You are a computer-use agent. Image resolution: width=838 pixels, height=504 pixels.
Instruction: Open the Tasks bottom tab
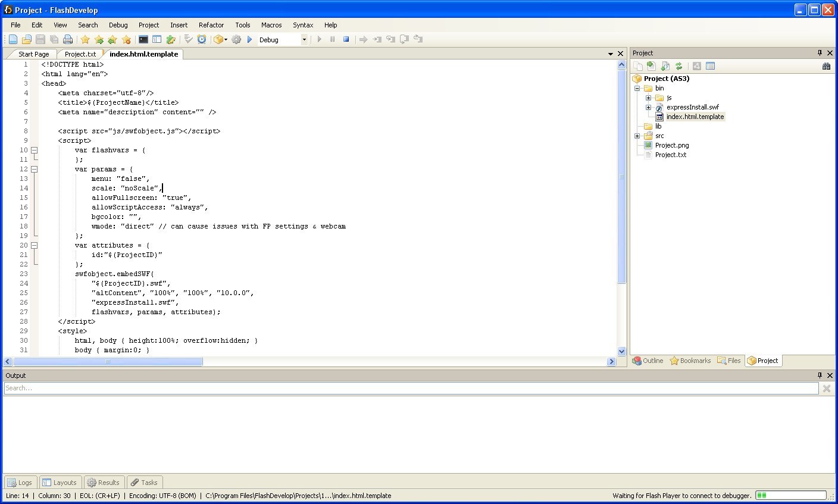144,483
